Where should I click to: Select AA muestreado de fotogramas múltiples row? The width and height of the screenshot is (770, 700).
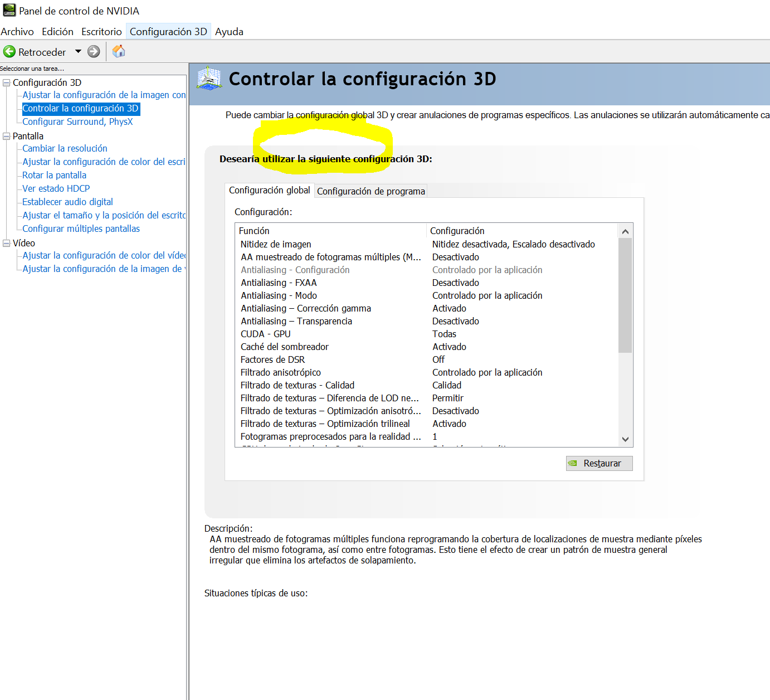427,257
